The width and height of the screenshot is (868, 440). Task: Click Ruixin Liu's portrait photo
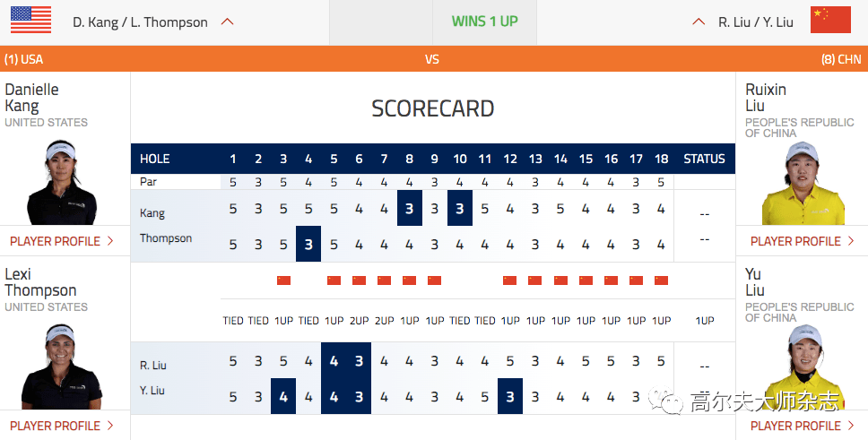coord(803,183)
